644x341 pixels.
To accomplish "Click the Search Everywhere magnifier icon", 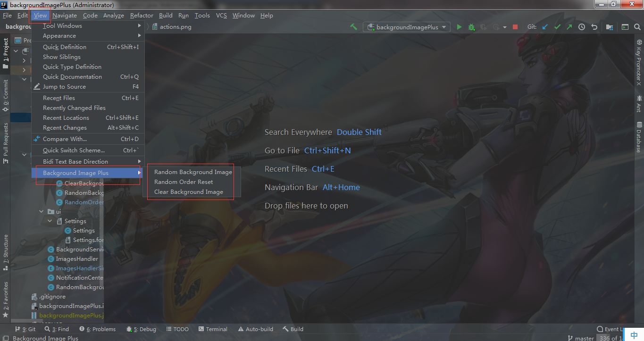I will (637, 27).
